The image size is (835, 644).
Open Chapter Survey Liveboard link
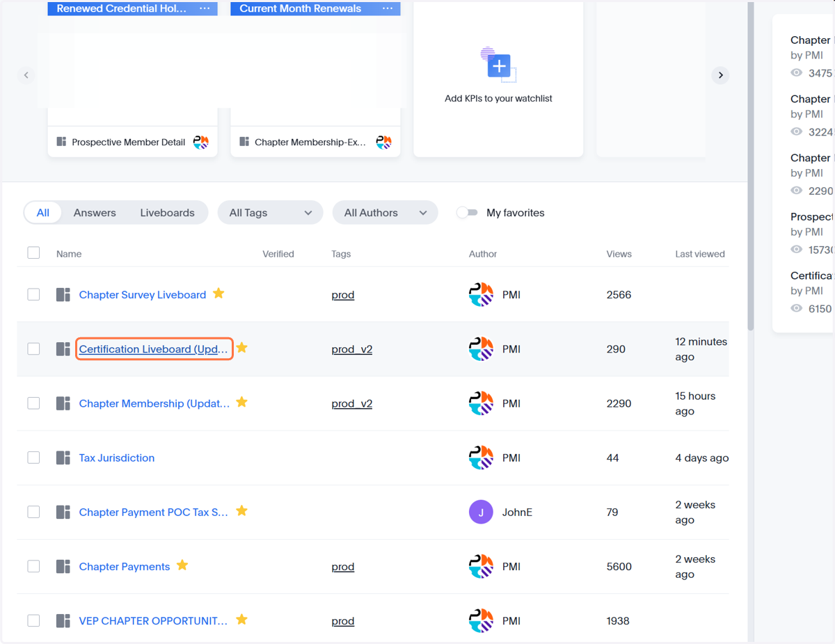pyautogui.click(x=143, y=295)
